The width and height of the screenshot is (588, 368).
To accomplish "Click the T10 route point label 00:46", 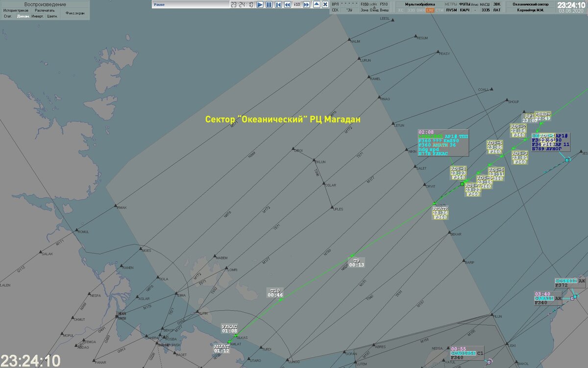I will (275, 292).
